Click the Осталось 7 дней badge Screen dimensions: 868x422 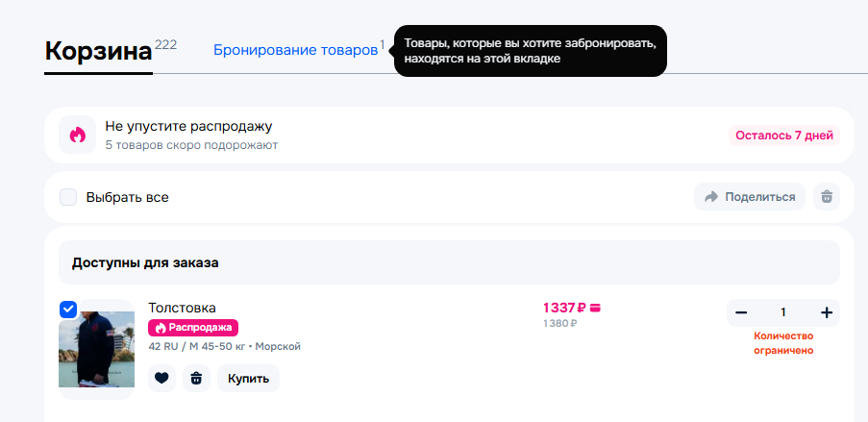(783, 136)
